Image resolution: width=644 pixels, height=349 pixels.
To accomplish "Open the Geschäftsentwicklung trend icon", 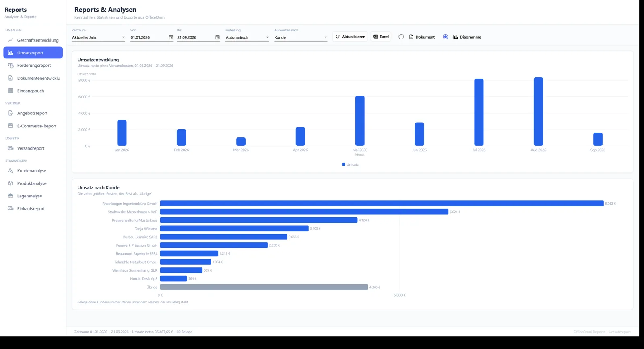I will click(10, 40).
